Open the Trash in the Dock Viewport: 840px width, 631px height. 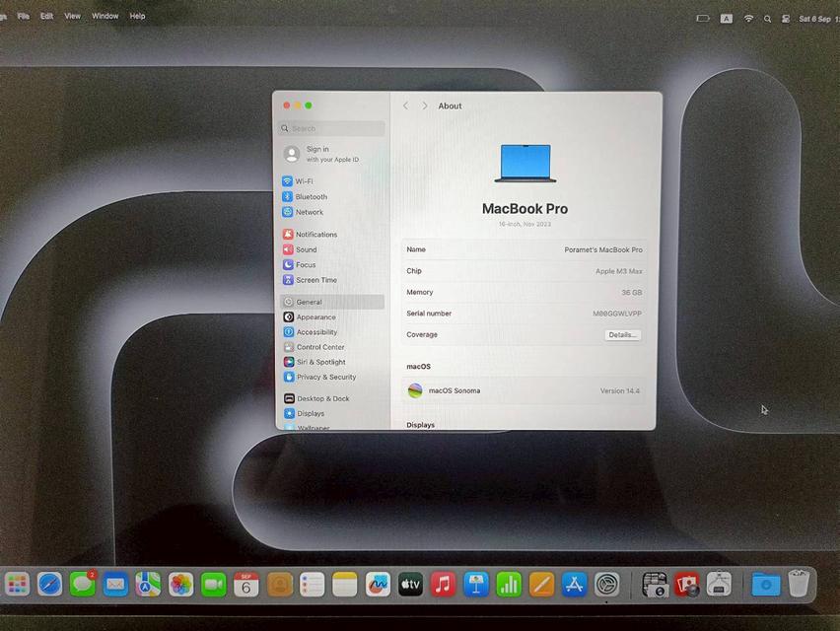(x=799, y=584)
